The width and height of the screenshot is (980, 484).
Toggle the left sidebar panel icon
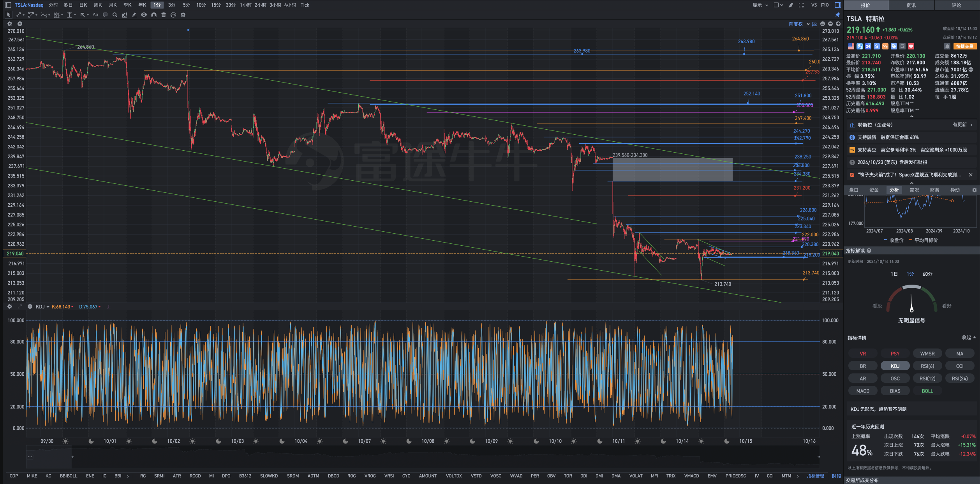pos(8,5)
